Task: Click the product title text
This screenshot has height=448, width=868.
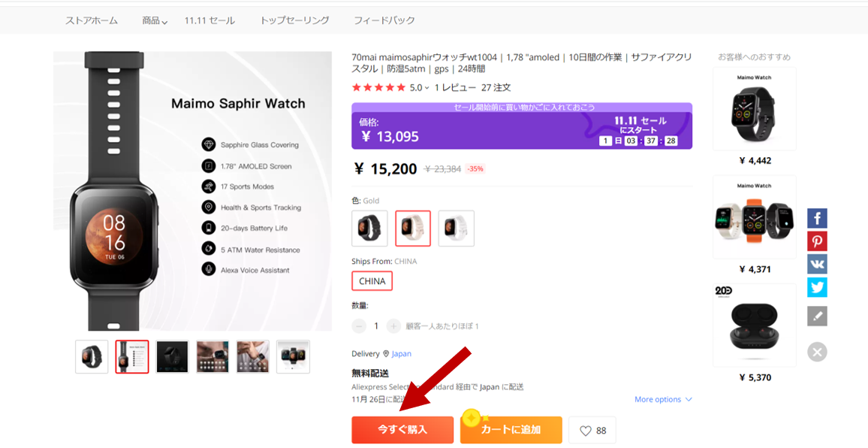Action: 521,62
